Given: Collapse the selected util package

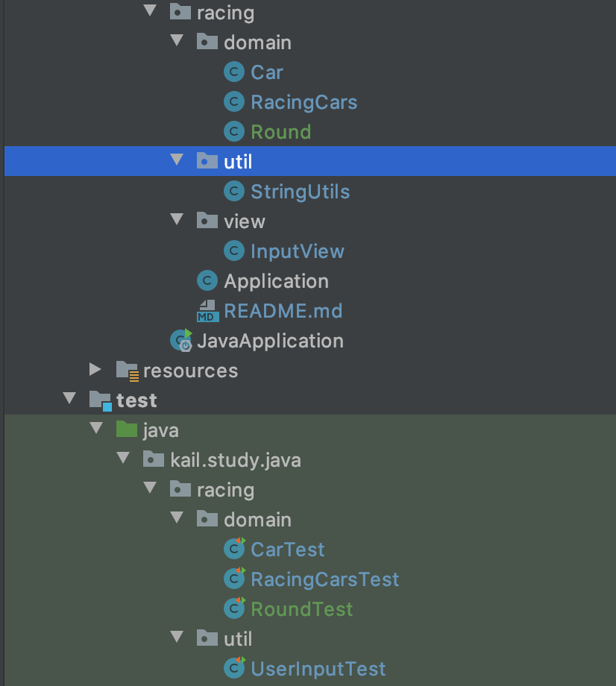Looking at the screenshot, I should click(x=177, y=160).
